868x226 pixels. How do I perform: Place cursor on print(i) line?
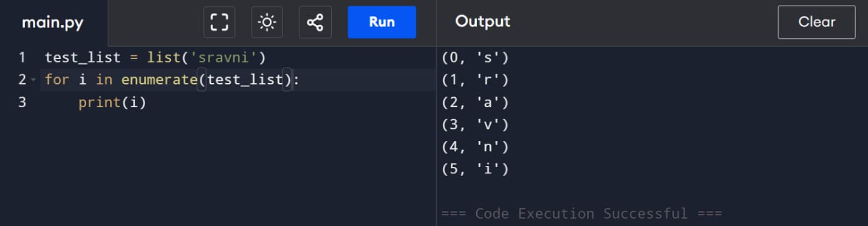pyautogui.click(x=238, y=102)
